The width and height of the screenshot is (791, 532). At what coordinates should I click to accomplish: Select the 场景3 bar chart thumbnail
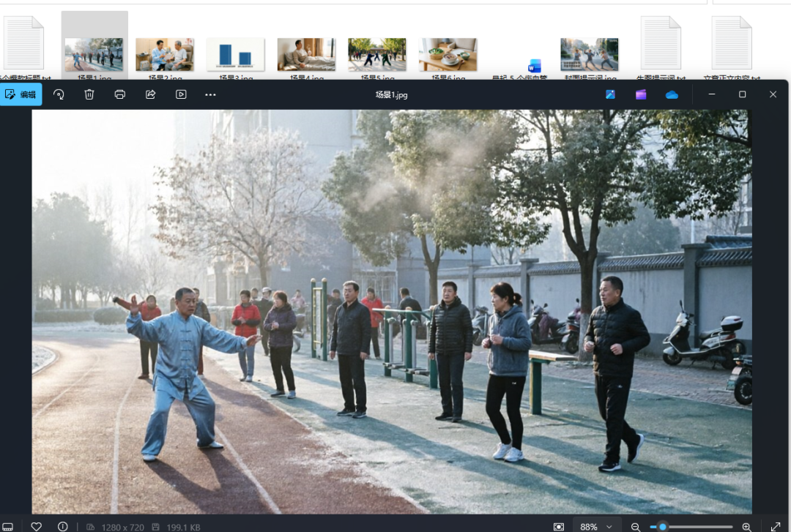pos(236,54)
